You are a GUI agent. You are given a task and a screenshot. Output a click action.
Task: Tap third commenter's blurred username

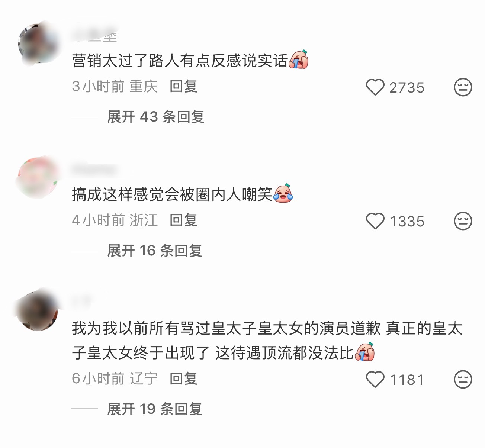[82, 302]
